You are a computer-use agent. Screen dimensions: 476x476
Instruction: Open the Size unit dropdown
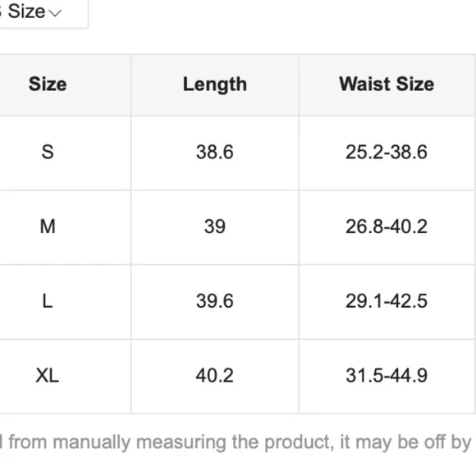(x=43, y=14)
